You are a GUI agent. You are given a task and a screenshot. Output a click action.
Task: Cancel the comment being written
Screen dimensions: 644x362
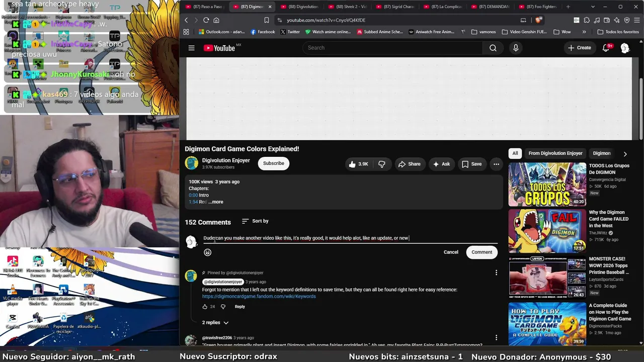(451, 252)
